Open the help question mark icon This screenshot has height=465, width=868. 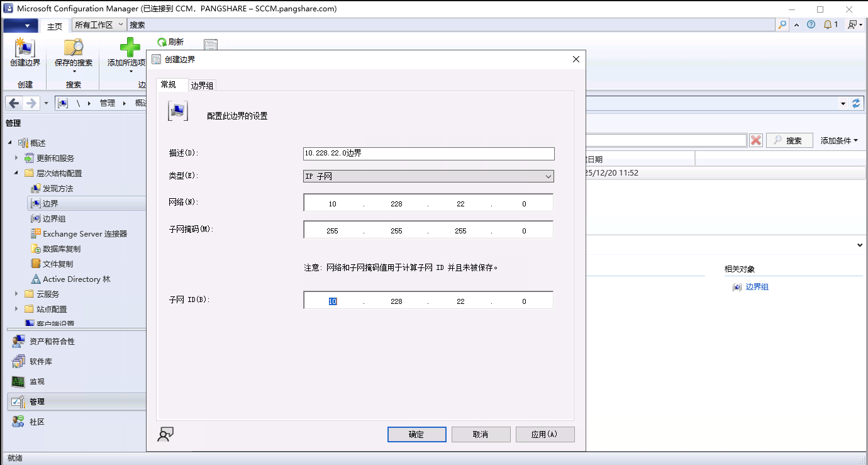[x=811, y=25]
